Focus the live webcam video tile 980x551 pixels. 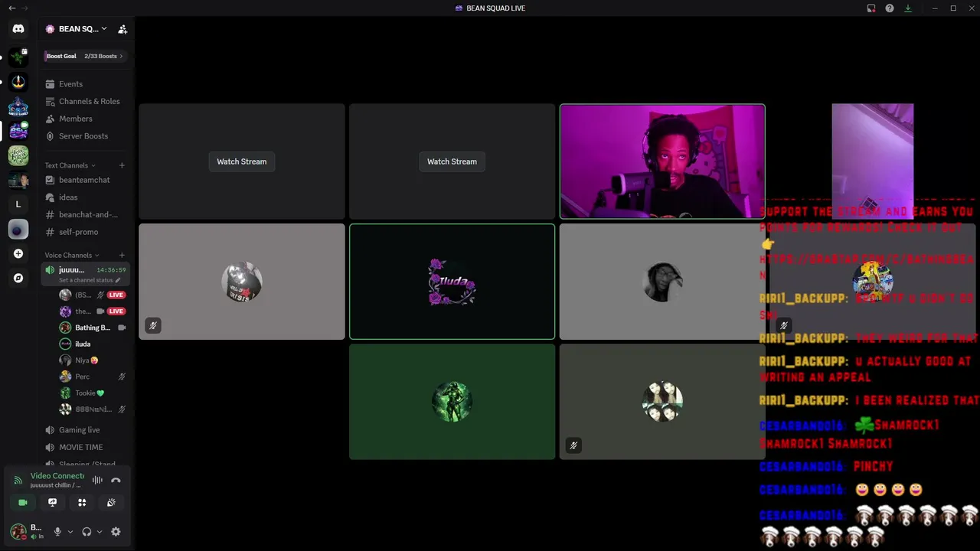pos(662,161)
